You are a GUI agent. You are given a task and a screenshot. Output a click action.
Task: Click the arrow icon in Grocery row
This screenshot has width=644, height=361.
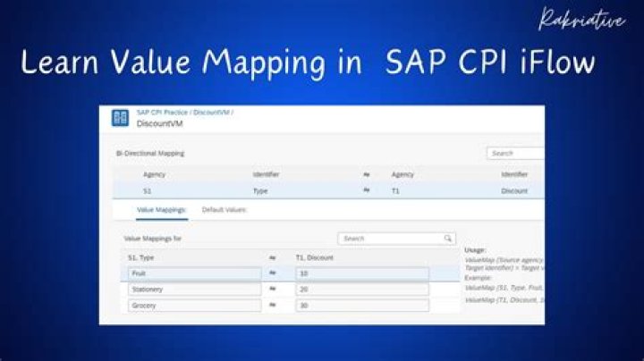pos(272,305)
